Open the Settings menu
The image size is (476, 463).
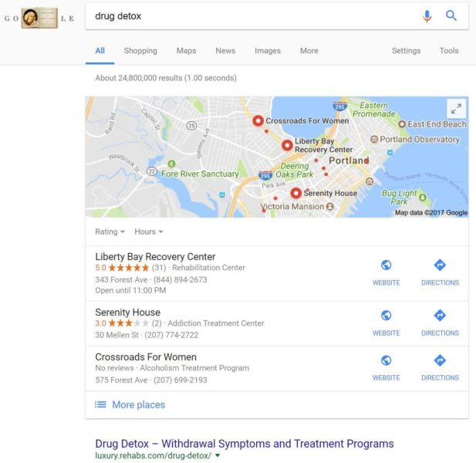point(406,51)
